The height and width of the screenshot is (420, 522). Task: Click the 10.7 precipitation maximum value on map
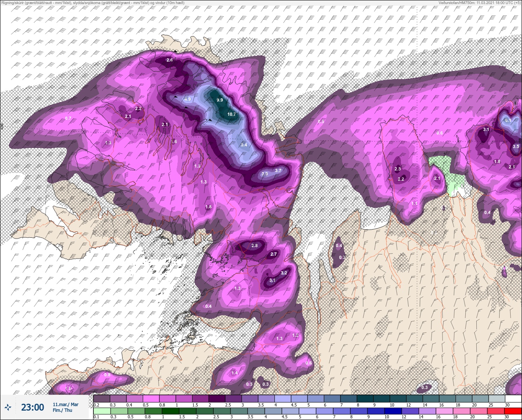(x=232, y=115)
